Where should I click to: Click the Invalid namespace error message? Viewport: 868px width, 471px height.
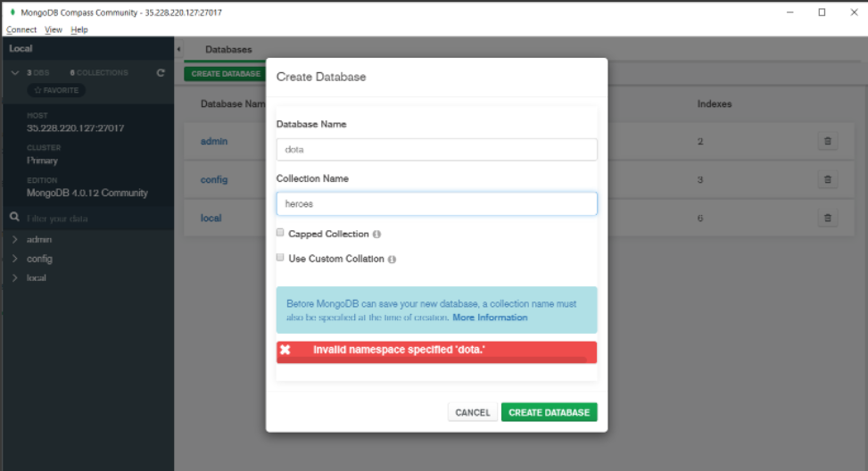click(399, 350)
